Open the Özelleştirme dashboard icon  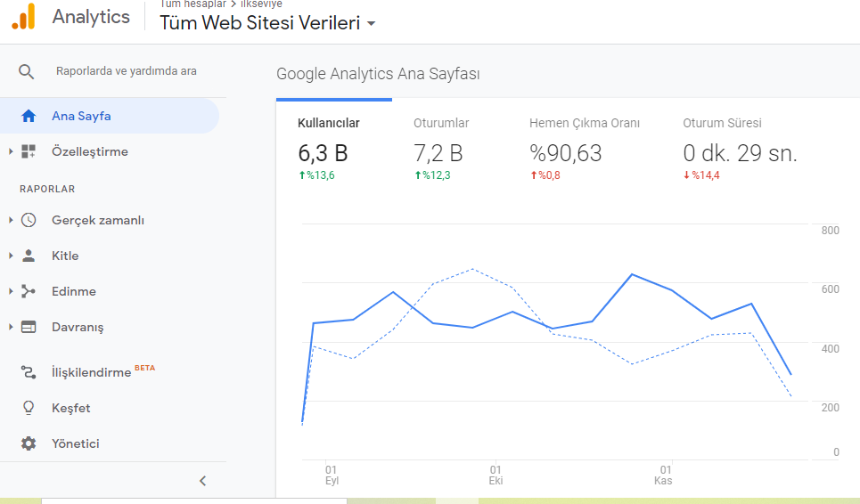(29, 151)
